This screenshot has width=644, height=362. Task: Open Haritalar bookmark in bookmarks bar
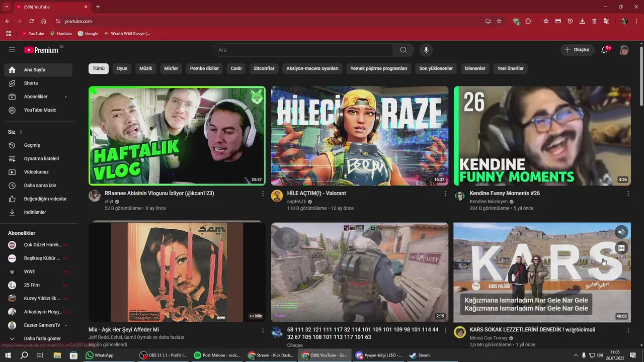point(61,34)
